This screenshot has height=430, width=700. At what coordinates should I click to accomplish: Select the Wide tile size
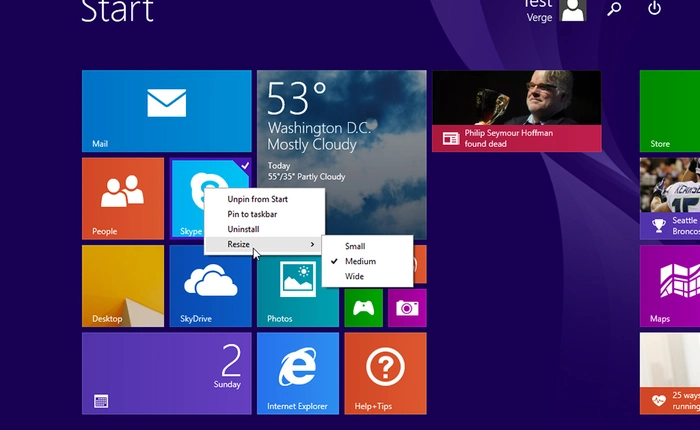tap(354, 276)
